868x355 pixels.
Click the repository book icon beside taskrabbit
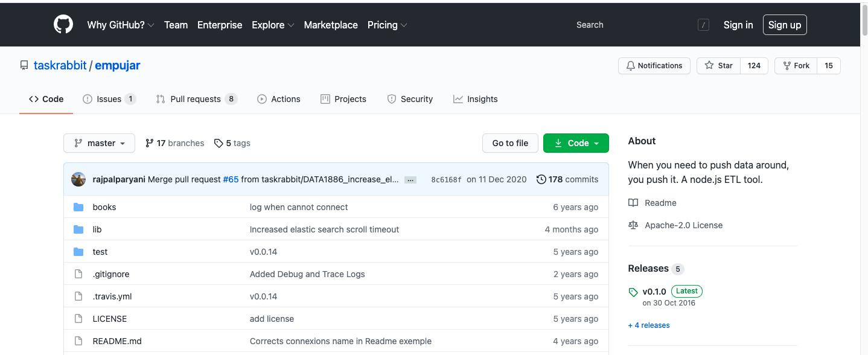tap(24, 65)
